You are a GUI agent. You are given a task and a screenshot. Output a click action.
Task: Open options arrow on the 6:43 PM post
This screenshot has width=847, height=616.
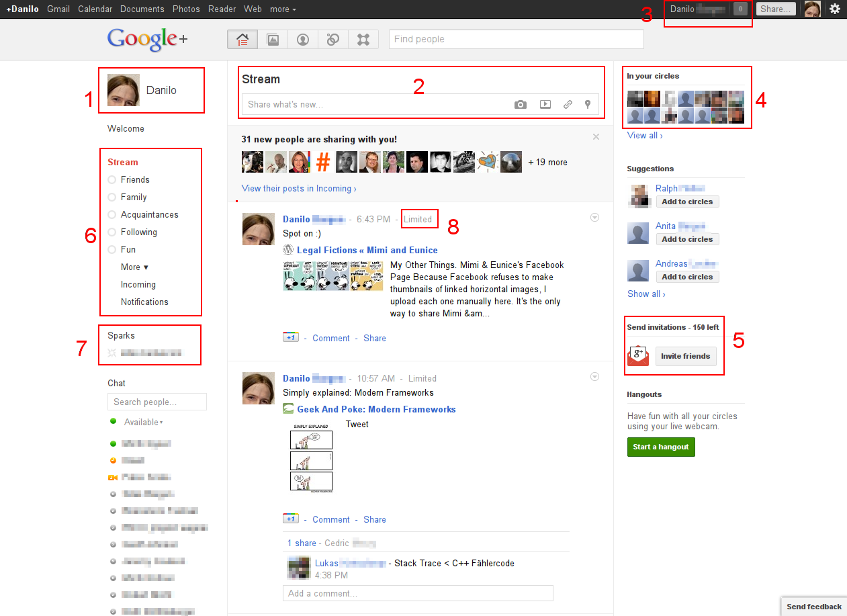click(594, 218)
